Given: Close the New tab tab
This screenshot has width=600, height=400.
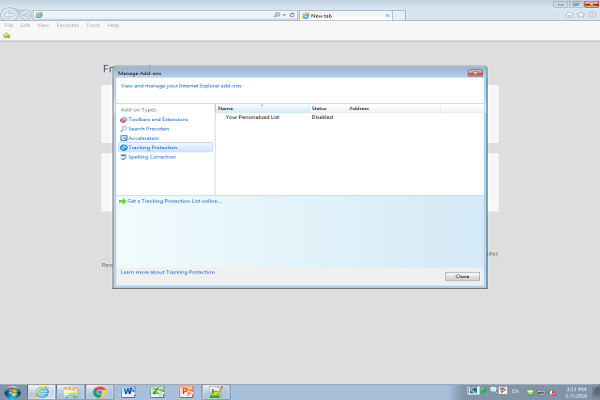Looking at the screenshot, I should (387, 16).
